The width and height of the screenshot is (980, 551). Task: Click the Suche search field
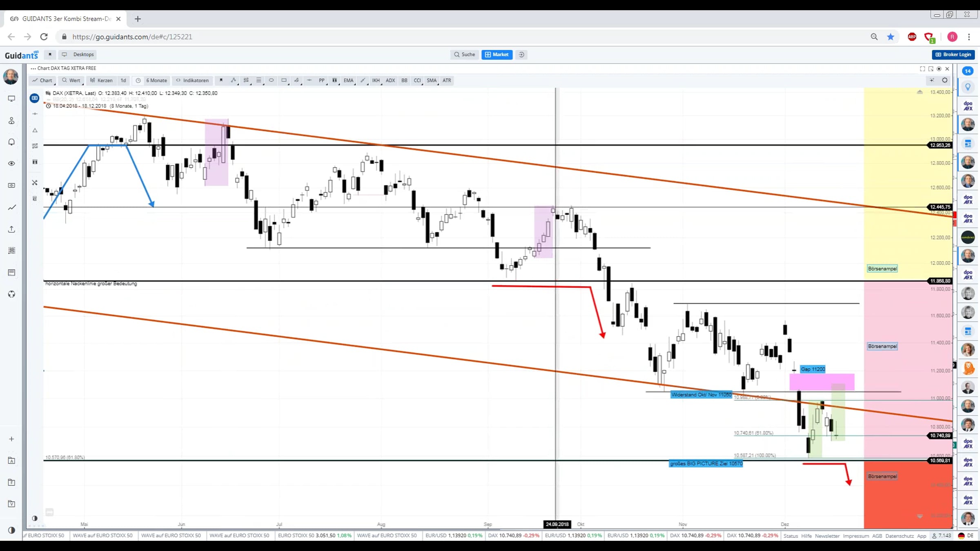[x=464, y=55]
